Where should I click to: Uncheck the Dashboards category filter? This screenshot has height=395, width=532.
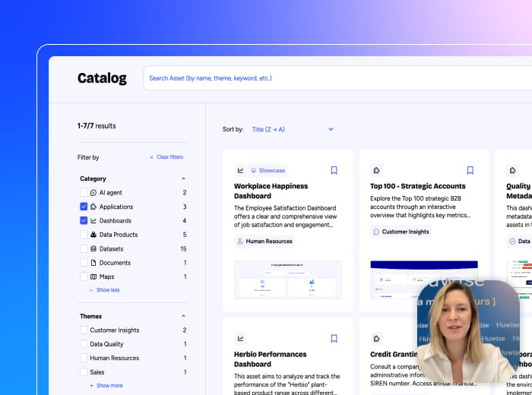tap(84, 221)
